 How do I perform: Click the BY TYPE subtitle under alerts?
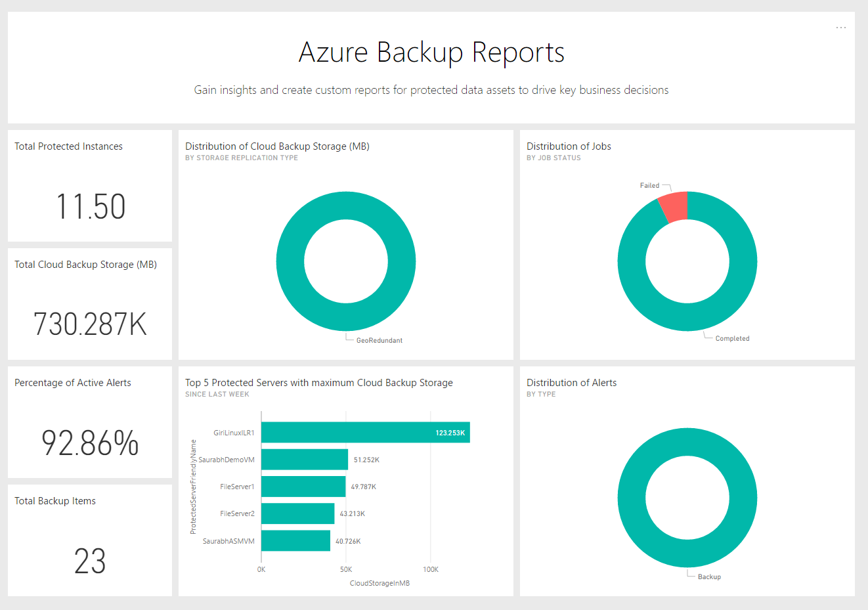point(541,394)
